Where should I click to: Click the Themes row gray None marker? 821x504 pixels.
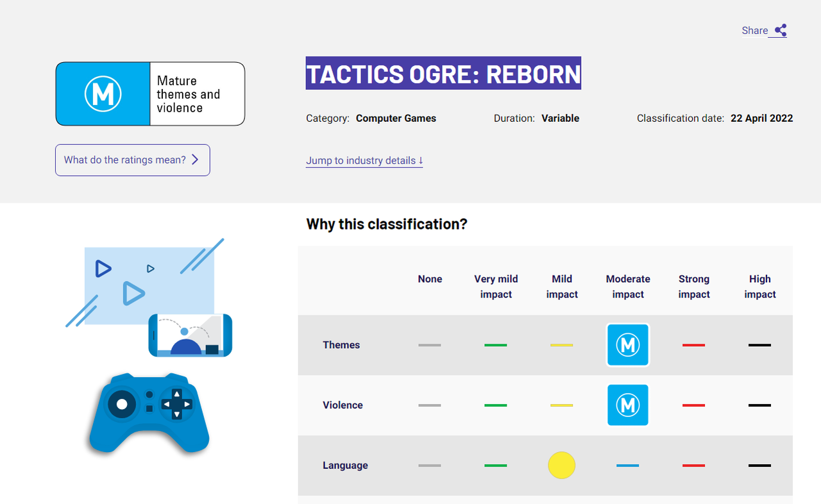[430, 345]
